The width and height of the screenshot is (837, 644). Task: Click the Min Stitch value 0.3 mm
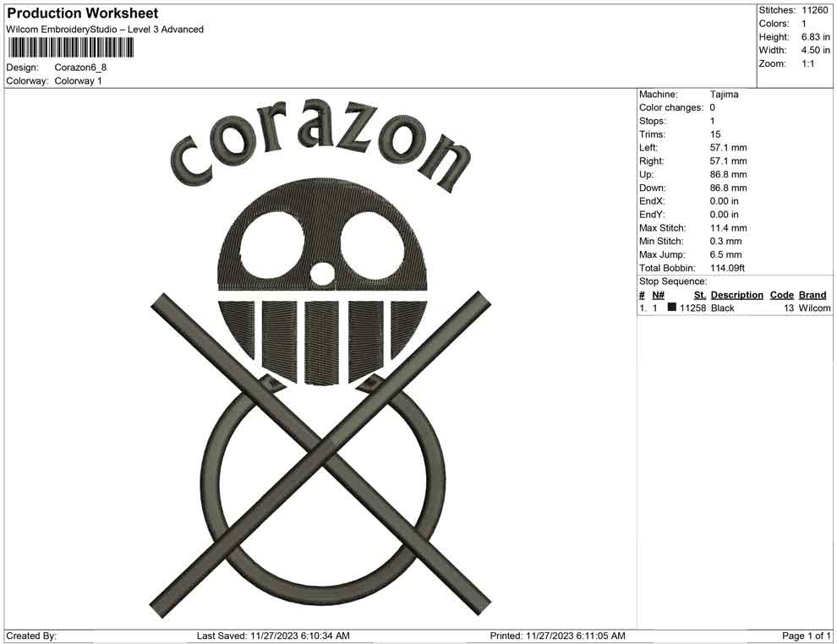pos(726,241)
